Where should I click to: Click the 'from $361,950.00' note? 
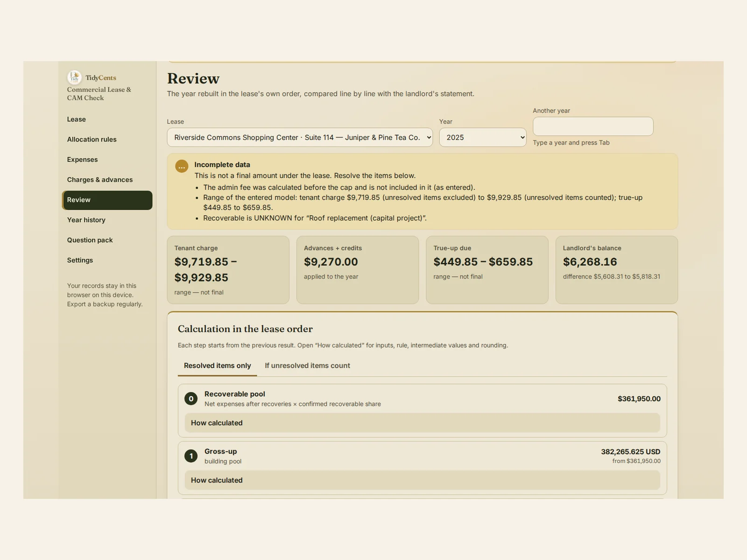(x=636, y=461)
